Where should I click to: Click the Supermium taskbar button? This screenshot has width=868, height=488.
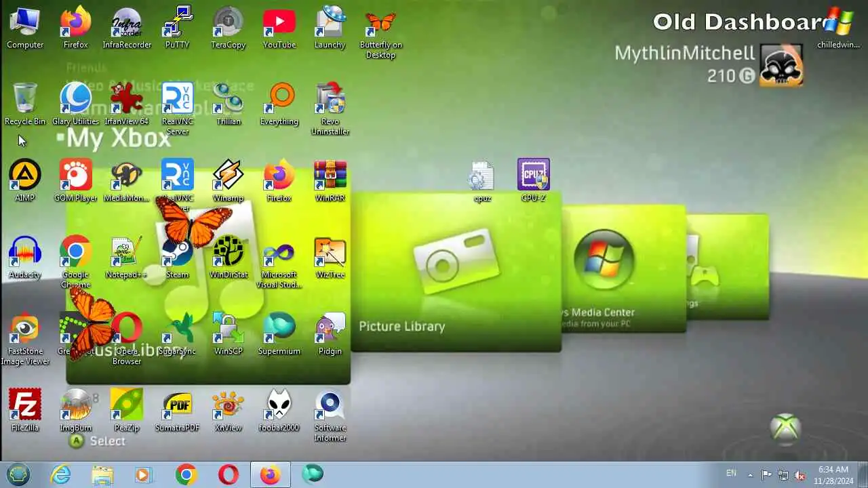(313, 474)
